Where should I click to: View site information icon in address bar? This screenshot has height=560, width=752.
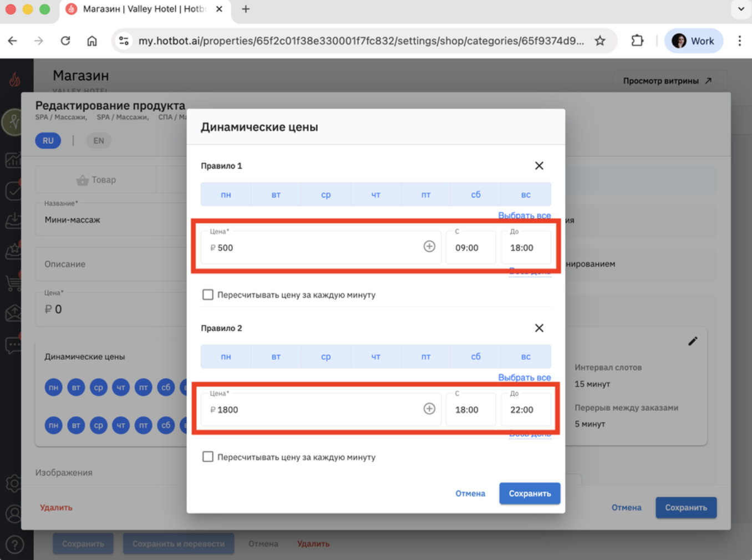click(124, 40)
